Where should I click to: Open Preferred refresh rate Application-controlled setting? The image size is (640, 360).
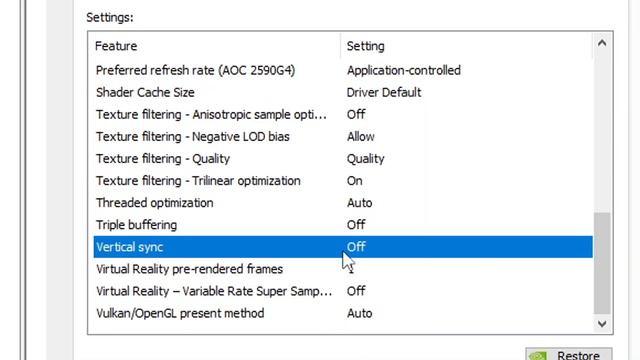tap(404, 71)
